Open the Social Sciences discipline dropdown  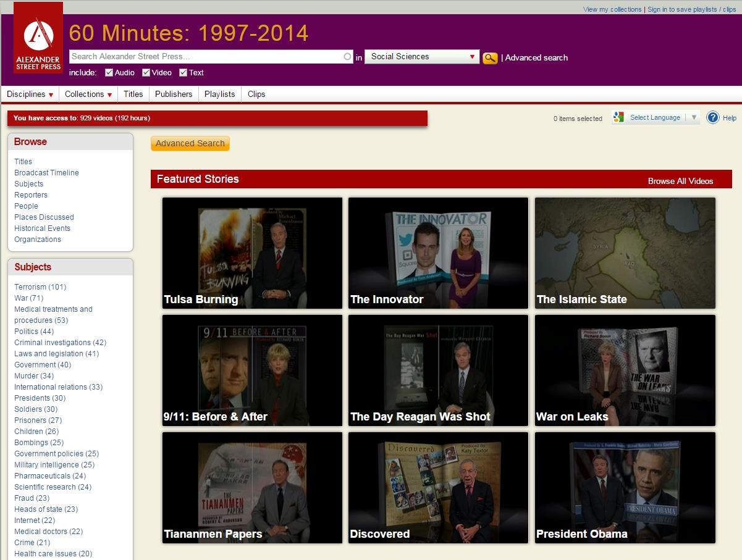pos(422,57)
